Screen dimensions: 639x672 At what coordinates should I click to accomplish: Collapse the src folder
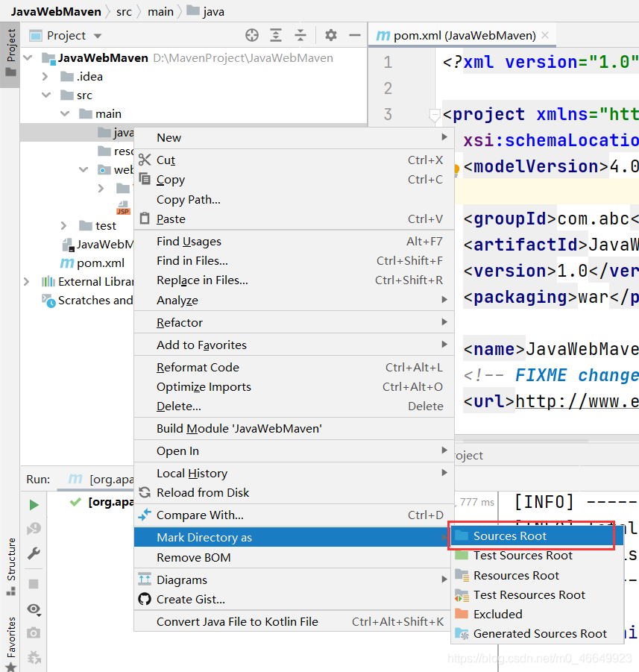click(x=46, y=95)
